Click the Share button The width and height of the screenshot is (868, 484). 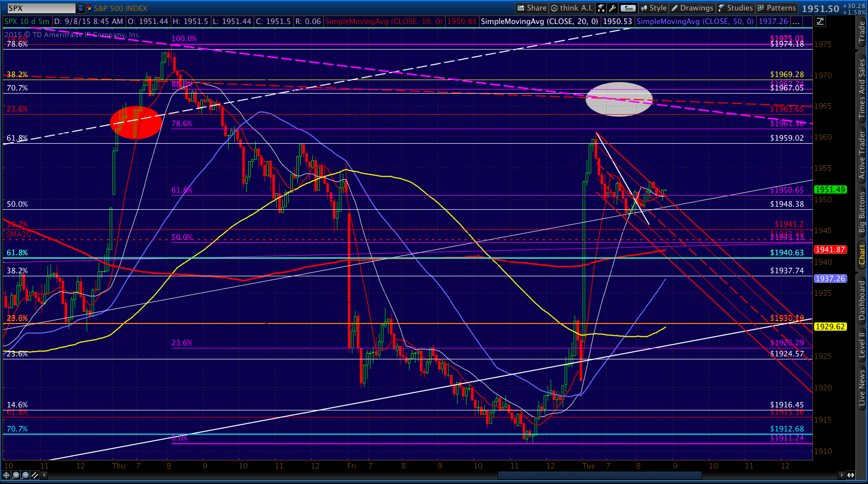tap(532, 8)
